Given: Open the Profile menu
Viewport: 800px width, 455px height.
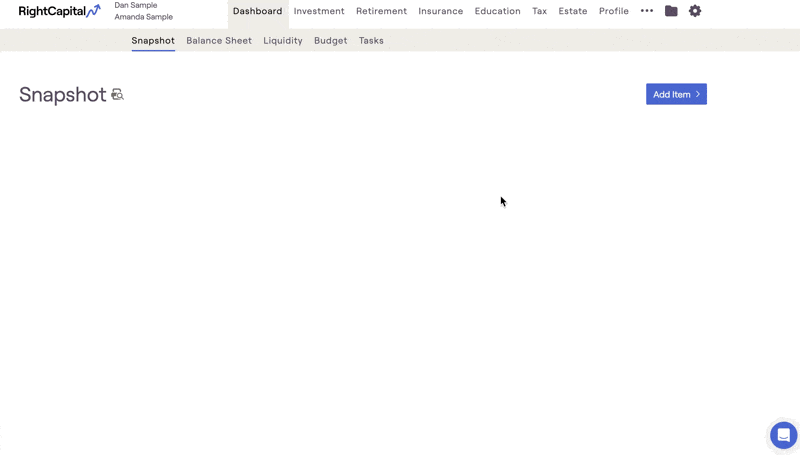Looking at the screenshot, I should [614, 11].
